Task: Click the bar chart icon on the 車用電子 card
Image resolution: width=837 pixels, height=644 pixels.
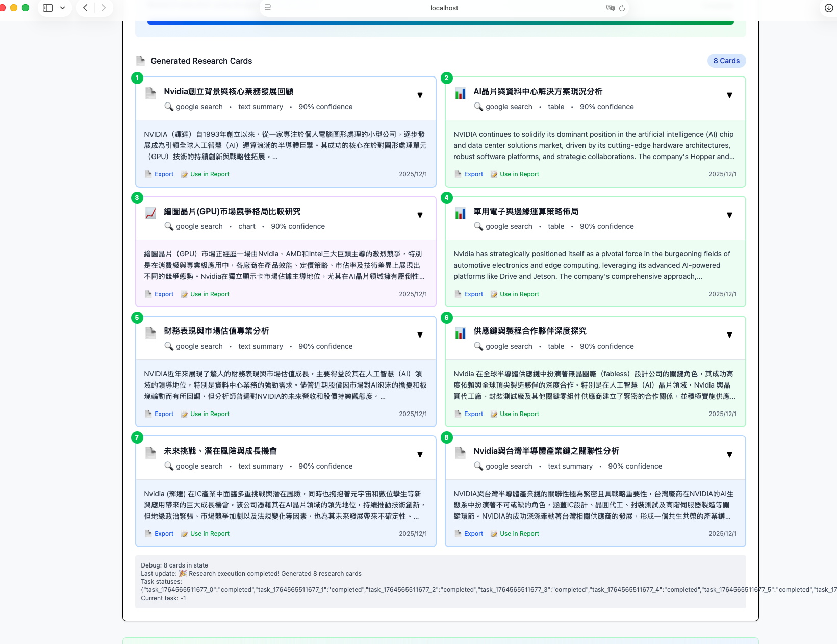Action: coord(461,214)
